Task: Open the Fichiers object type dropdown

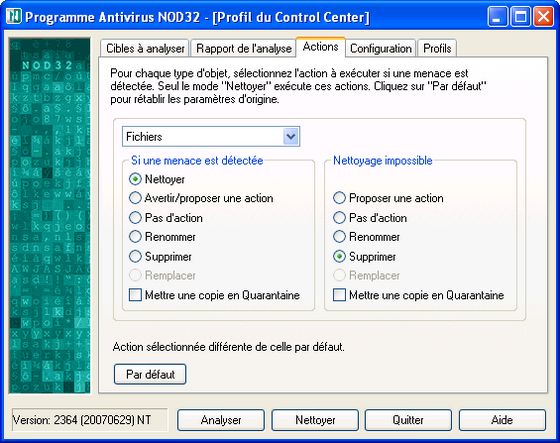Action: click(x=211, y=136)
